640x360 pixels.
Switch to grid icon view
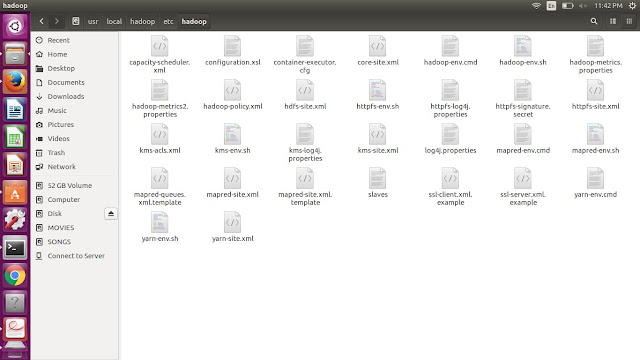pyautogui.click(x=629, y=21)
